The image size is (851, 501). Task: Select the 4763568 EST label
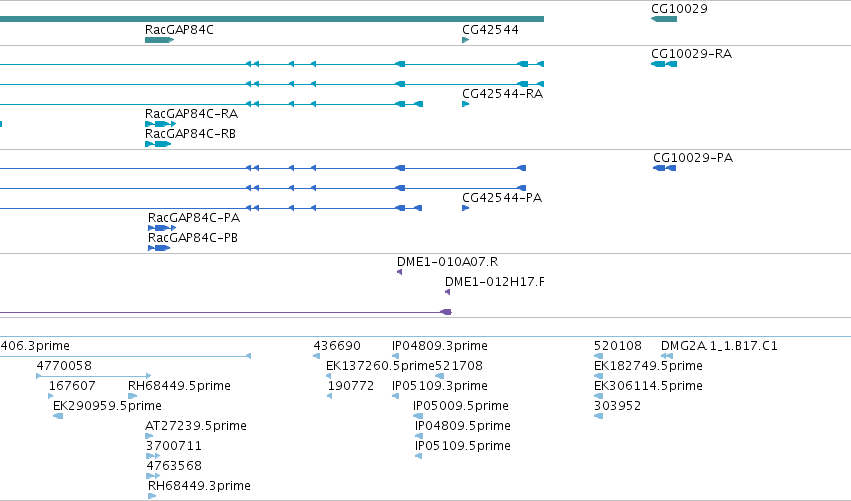point(174,467)
